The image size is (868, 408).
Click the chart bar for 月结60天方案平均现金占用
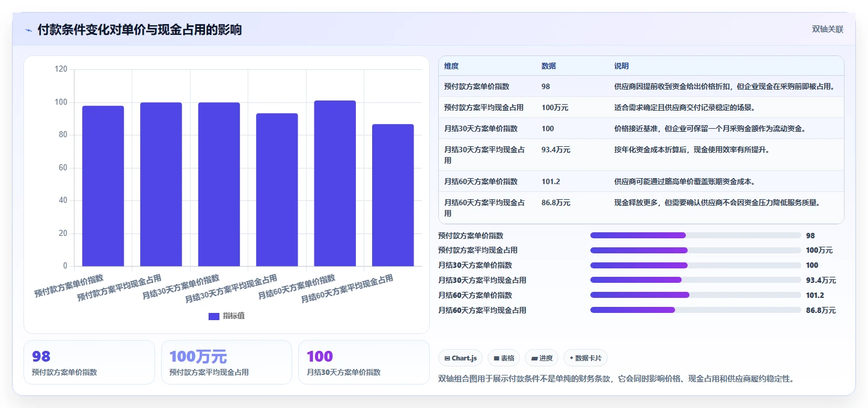[x=393, y=195]
